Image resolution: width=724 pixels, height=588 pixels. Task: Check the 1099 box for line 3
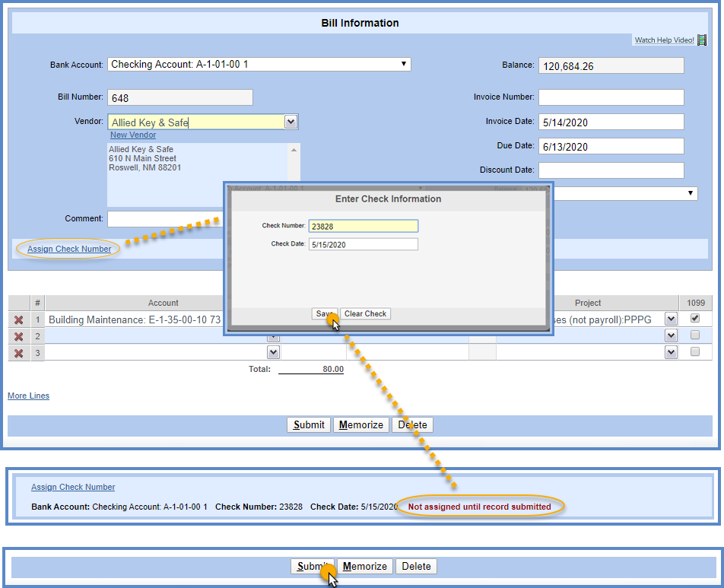[x=694, y=352]
